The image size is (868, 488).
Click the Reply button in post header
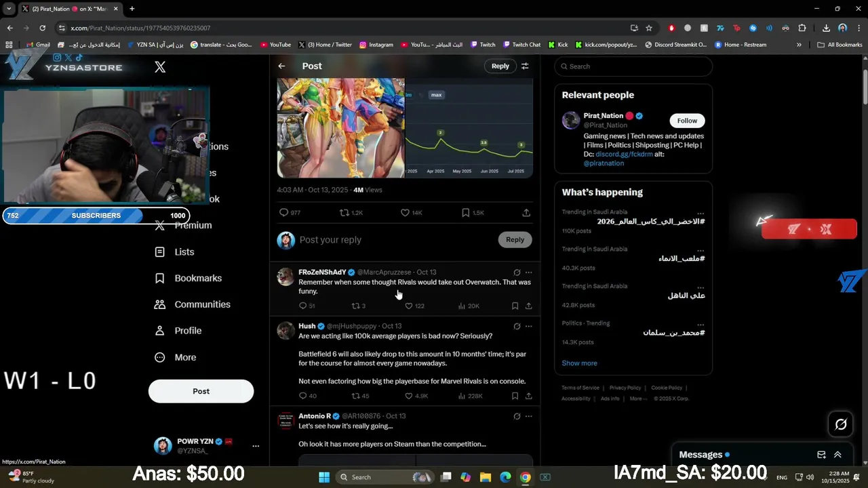coord(500,66)
